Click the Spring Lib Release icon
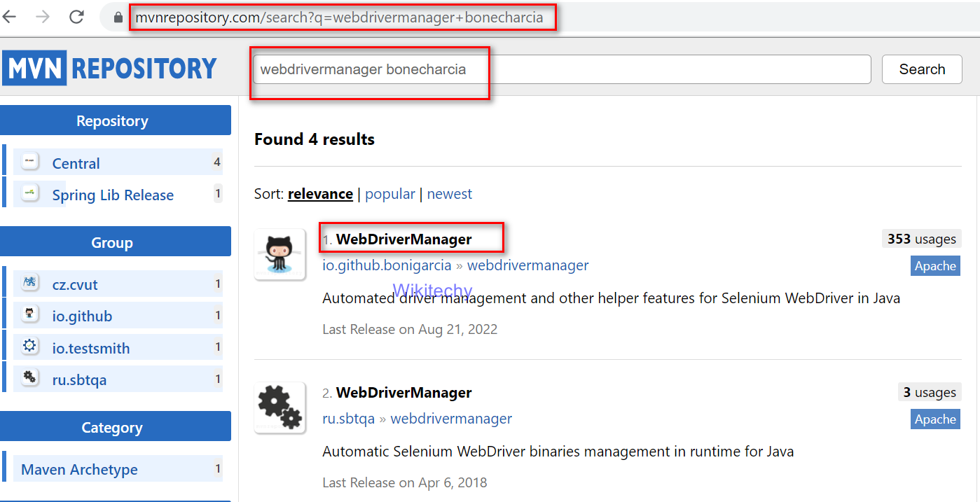980x502 pixels. click(x=30, y=193)
